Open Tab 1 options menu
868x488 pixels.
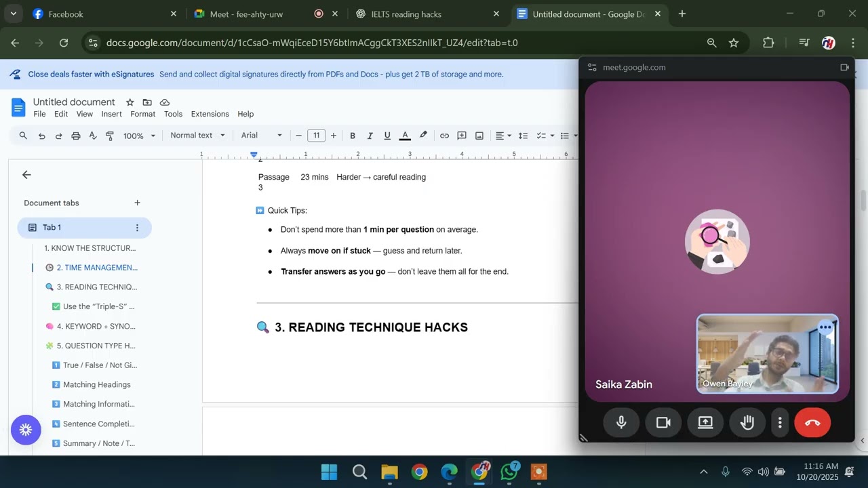point(137,228)
